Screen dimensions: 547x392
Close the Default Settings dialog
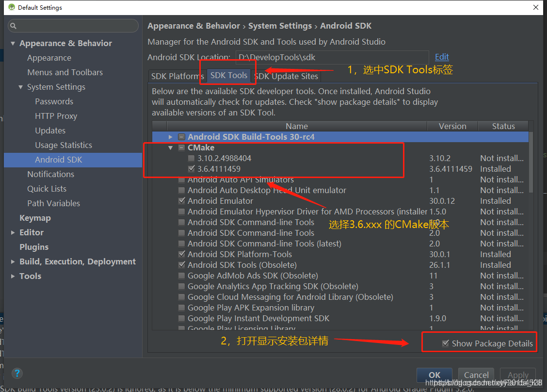click(536, 7)
